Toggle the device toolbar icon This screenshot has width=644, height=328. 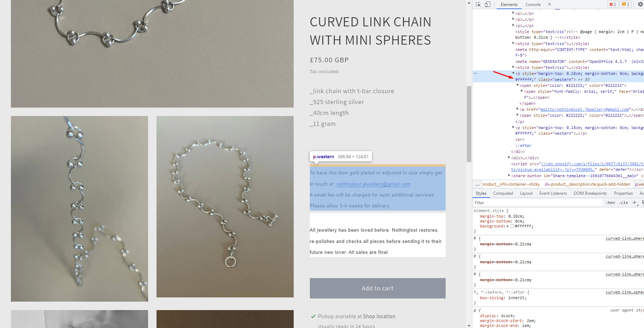(x=487, y=4)
